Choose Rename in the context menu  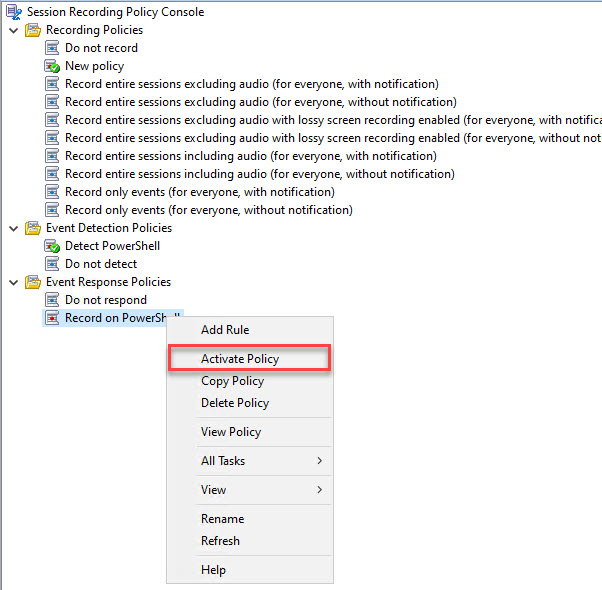point(250,519)
